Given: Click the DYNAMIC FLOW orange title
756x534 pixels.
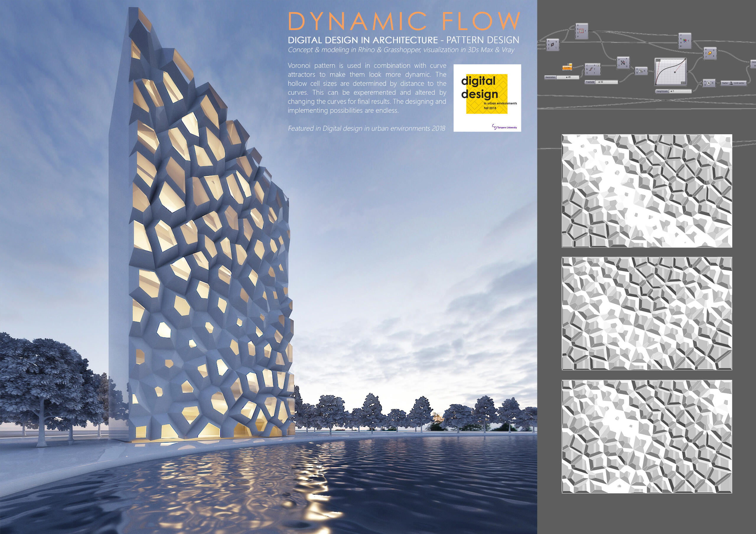Looking at the screenshot, I should point(404,21).
